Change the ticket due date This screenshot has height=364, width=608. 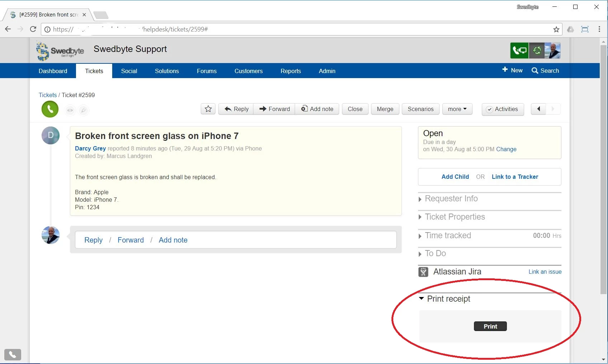506,149
